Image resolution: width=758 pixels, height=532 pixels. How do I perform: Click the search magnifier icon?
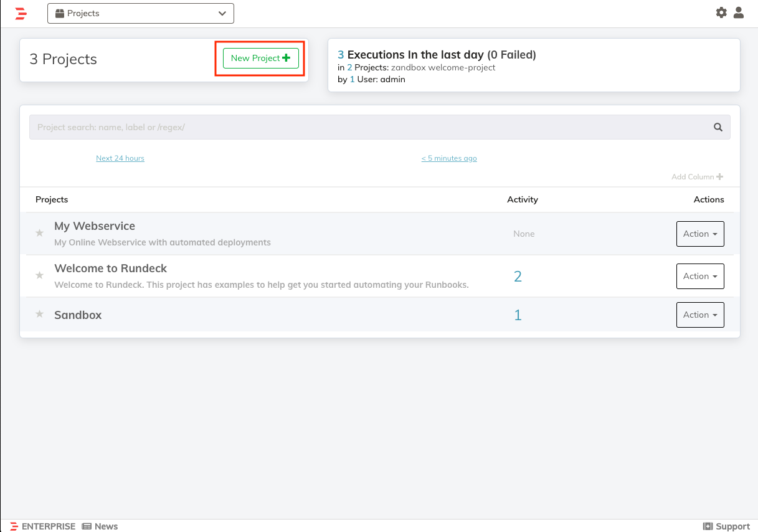(718, 127)
